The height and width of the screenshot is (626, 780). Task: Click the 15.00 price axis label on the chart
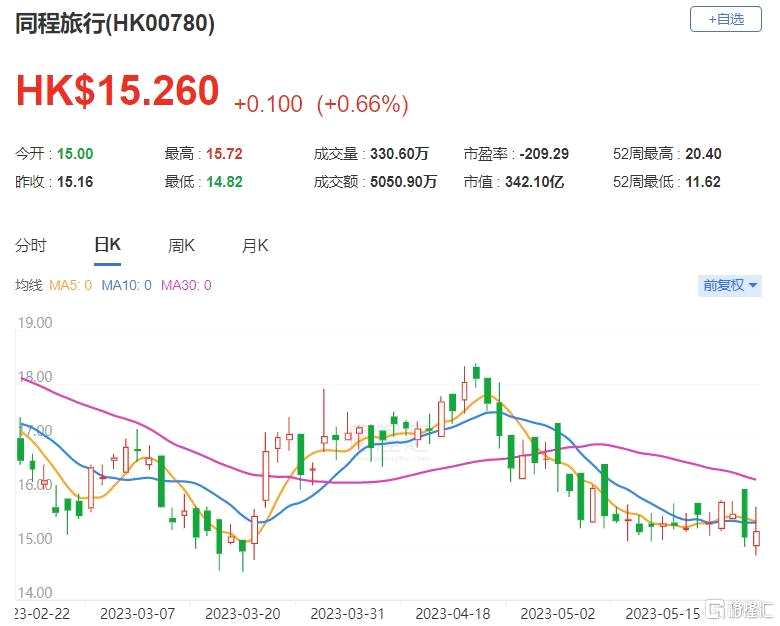[x=35, y=539]
